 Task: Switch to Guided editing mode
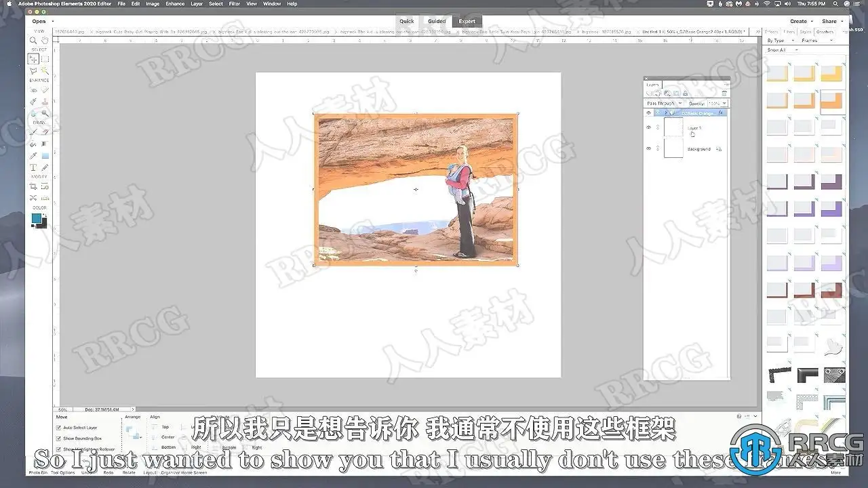click(437, 21)
